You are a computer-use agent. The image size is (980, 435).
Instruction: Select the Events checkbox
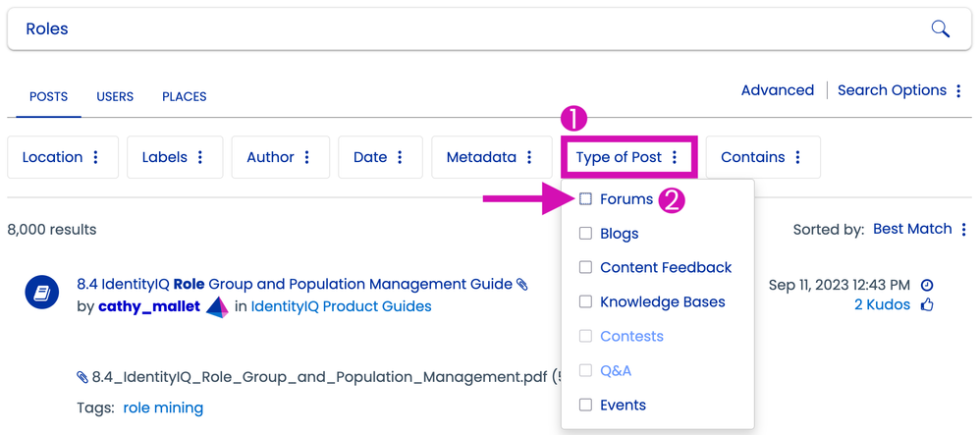point(586,405)
